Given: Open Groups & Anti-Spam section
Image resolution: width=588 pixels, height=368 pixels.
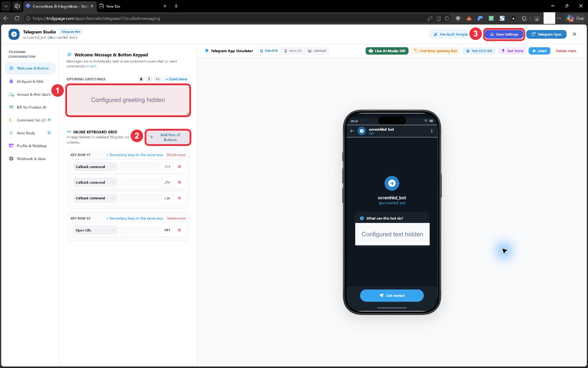Looking at the screenshot, I should [x=30, y=94].
